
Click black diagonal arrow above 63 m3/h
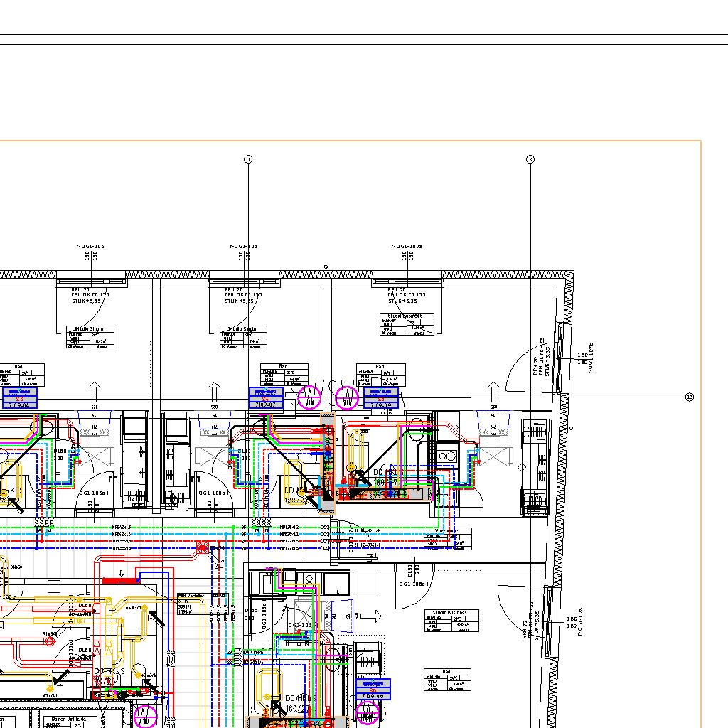[62, 678]
